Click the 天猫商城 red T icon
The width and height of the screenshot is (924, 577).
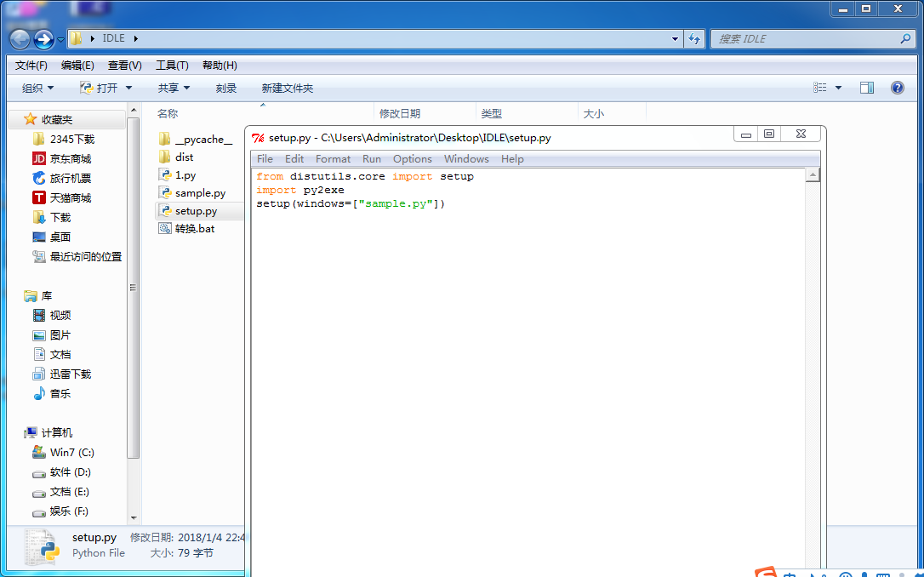pyautogui.click(x=39, y=197)
